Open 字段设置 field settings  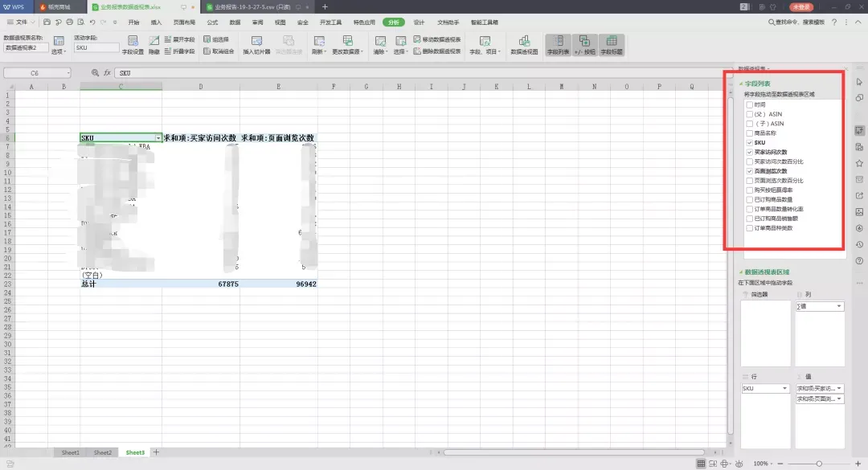point(133,45)
